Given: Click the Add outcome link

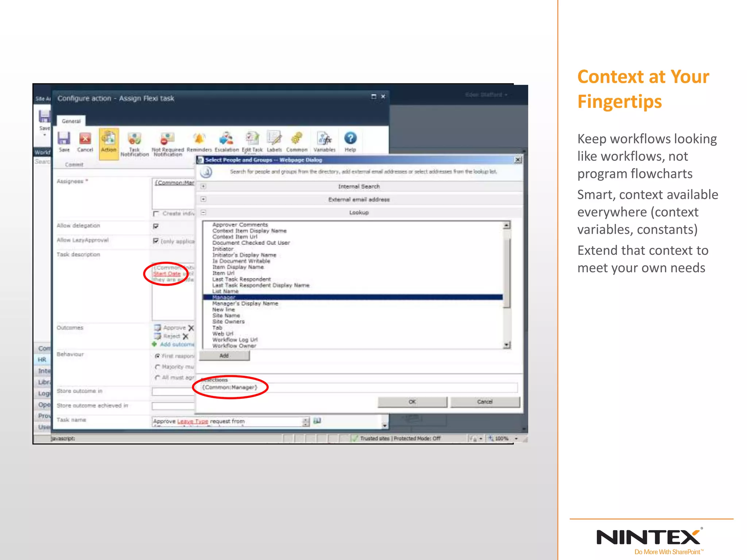Looking at the screenshot, I should pyautogui.click(x=177, y=344).
